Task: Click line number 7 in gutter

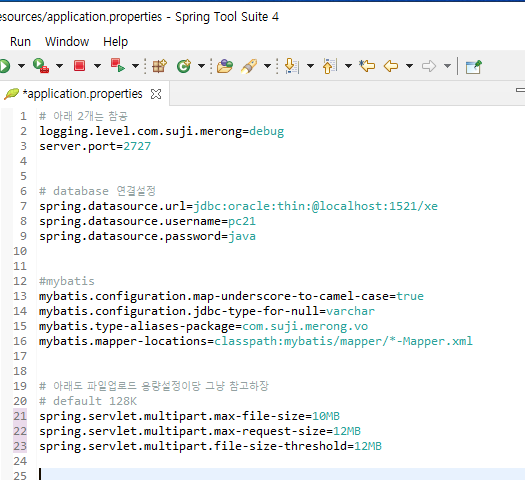Action: tap(23, 206)
